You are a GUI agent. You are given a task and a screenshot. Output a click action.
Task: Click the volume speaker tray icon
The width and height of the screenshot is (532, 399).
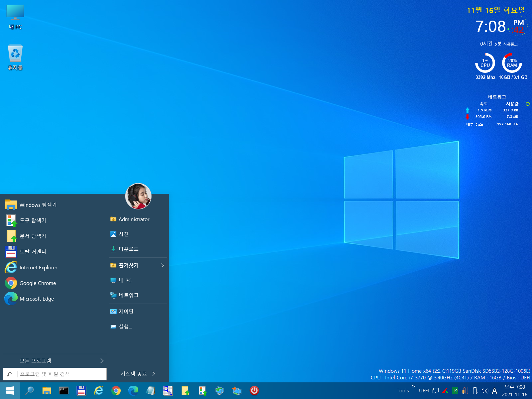tap(485, 391)
